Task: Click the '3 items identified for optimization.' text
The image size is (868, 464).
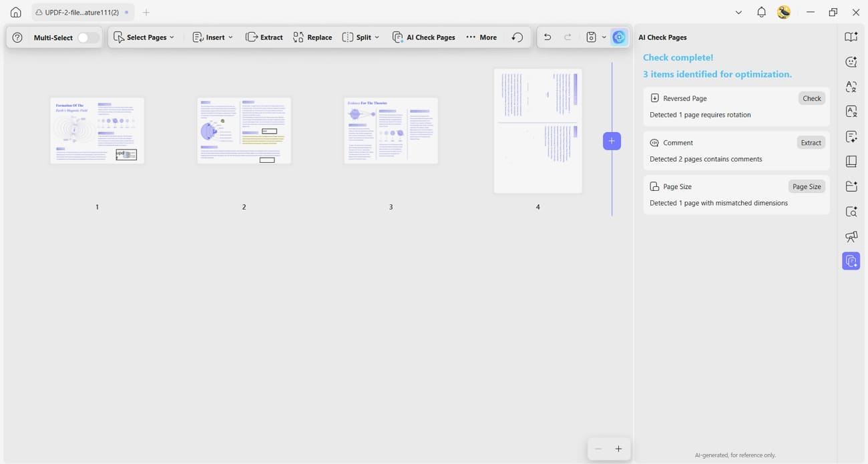Action: (x=717, y=74)
